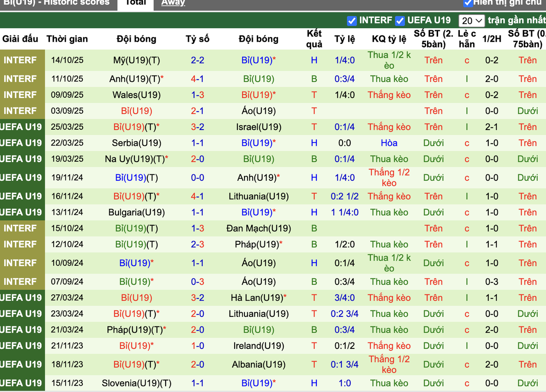This screenshot has width=546, height=392.
Task: Click the Anh(U19) team on 19/11/24
Action: coord(258,177)
